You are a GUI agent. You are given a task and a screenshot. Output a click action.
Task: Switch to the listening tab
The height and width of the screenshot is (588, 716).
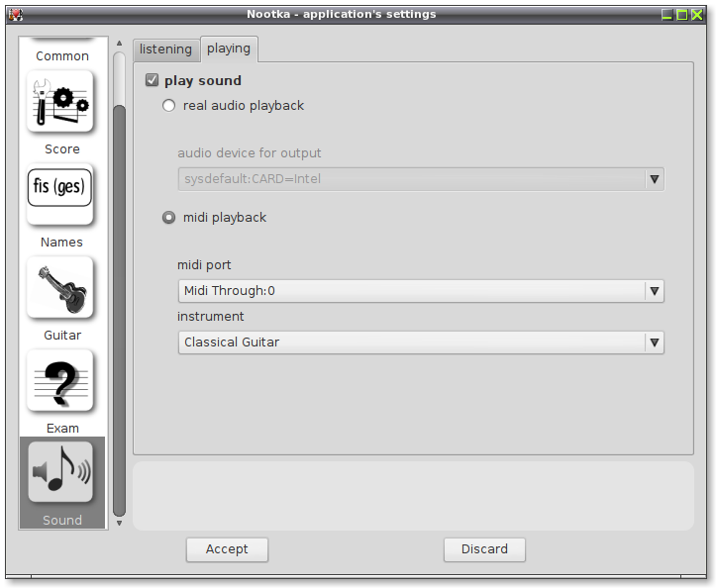pos(165,49)
